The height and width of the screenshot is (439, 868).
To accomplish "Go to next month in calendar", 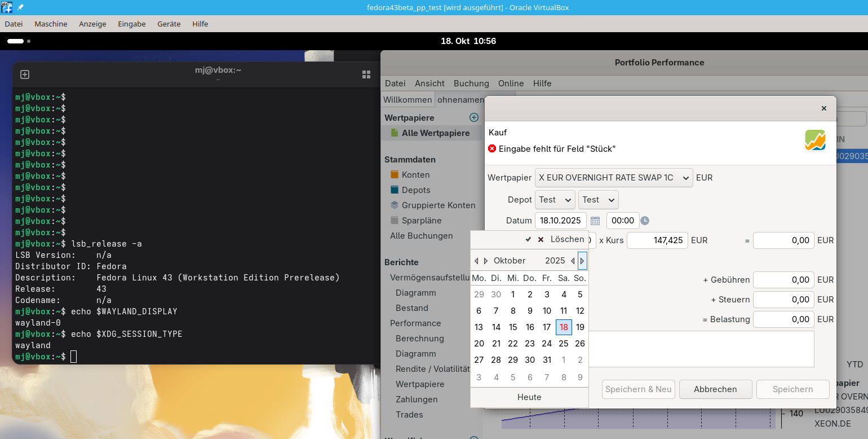I will tap(486, 261).
